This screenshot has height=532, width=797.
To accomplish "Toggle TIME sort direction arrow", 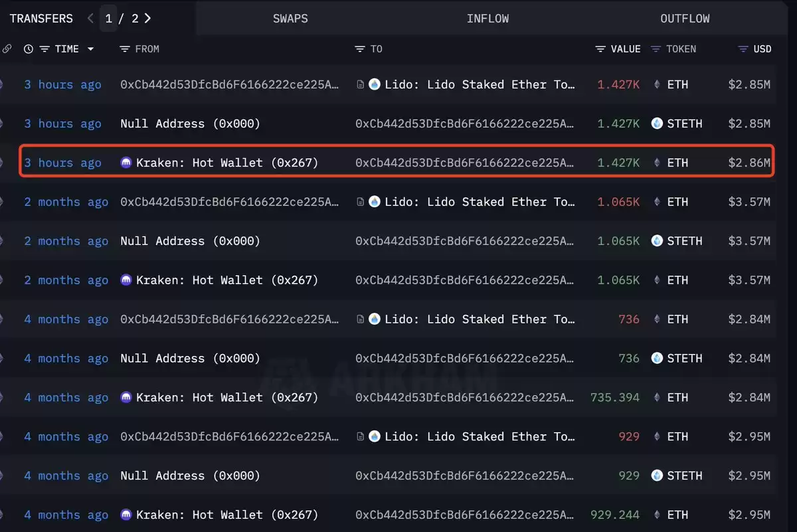I will coord(90,49).
